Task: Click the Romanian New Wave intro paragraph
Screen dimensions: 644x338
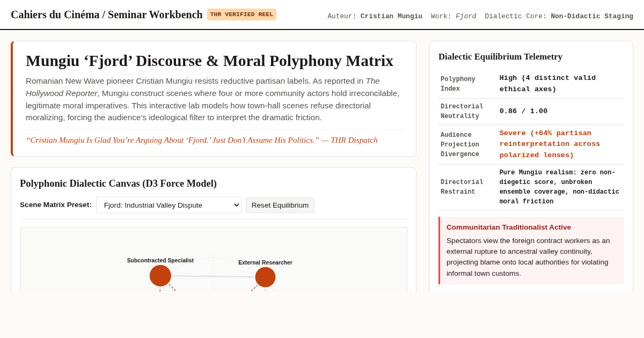Action: [214, 99]
